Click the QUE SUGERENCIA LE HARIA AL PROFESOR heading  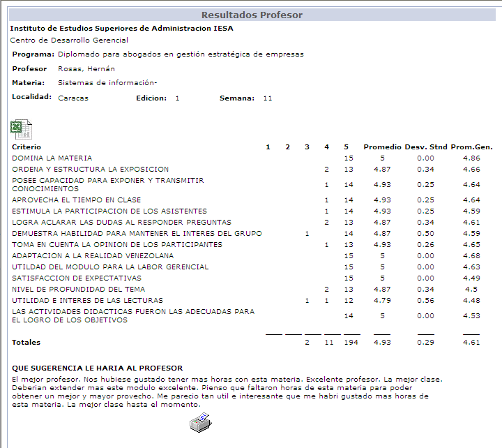point(98,368)
